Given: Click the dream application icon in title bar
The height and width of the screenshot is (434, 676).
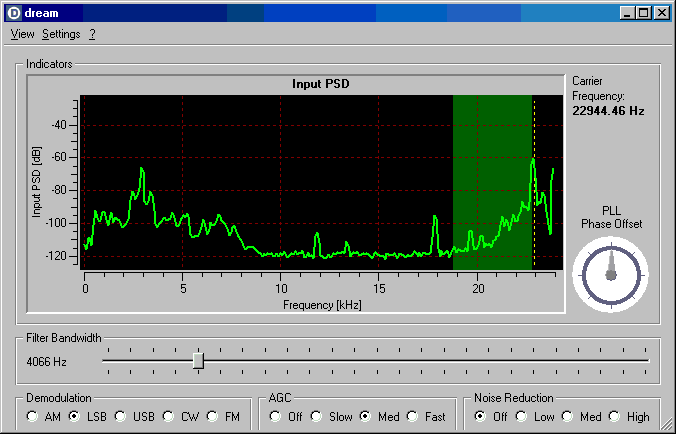Looking at the screenshot, I should point(14,13).
